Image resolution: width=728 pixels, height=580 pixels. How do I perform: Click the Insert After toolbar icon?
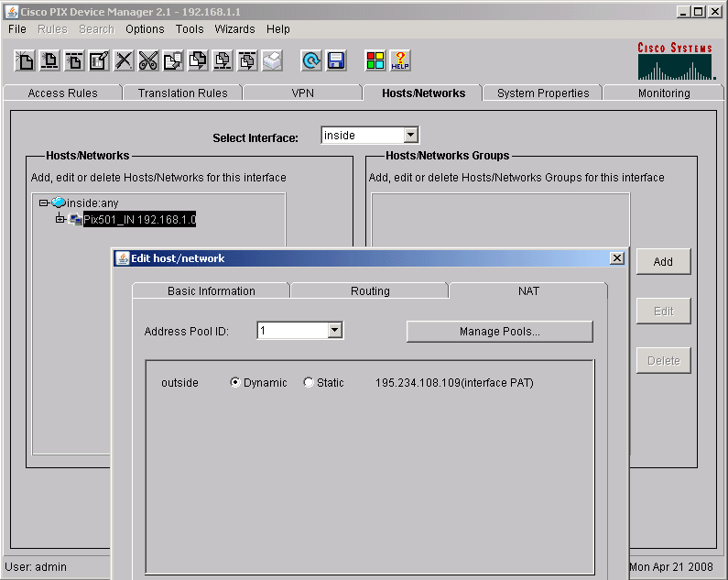point(74,60)
